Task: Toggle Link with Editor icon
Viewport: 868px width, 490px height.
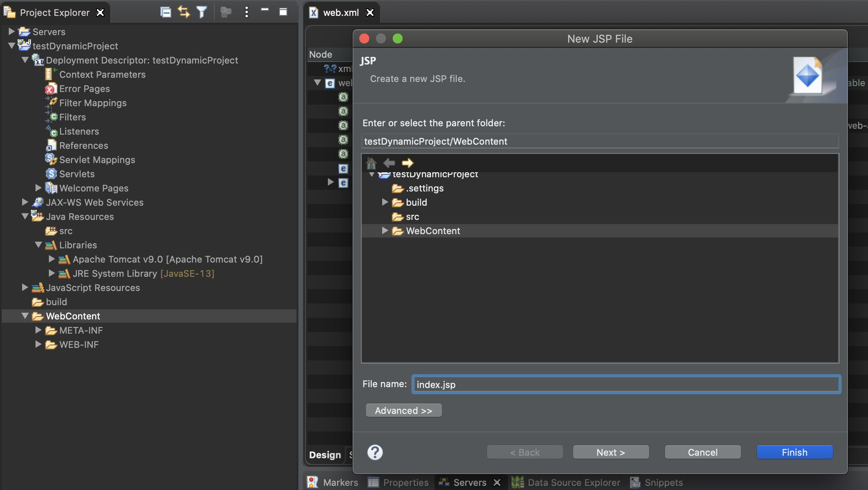Action: 184,12
